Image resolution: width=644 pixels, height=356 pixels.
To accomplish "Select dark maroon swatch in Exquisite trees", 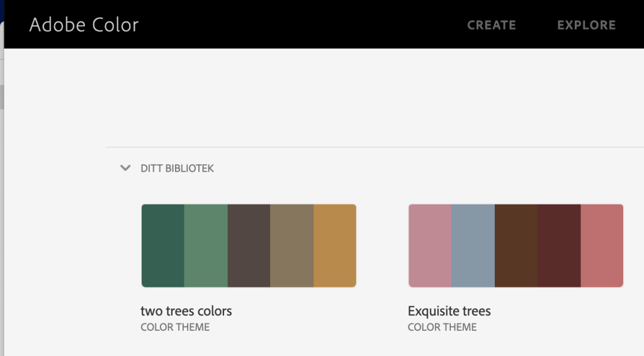I will coord(558,245).
